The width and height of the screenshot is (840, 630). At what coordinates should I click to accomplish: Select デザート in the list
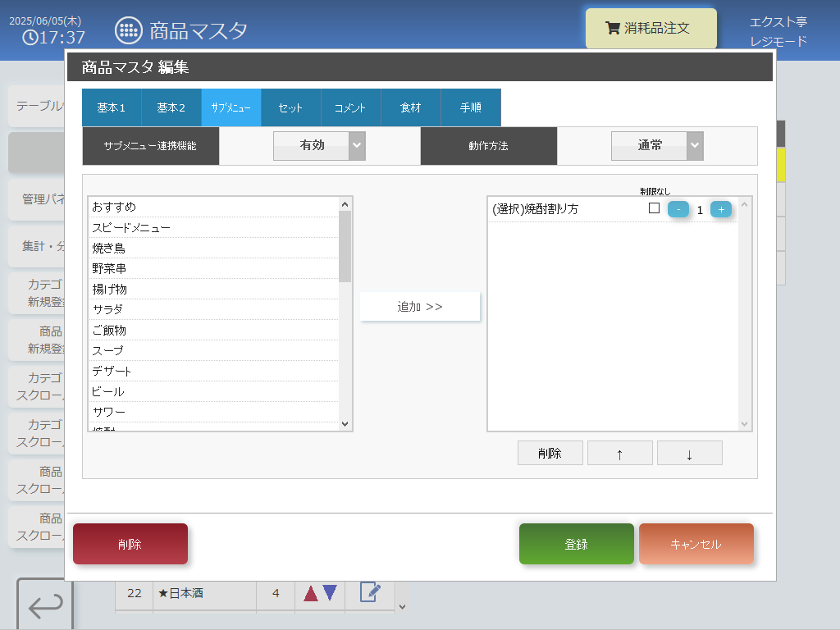(x=214, y=372)
